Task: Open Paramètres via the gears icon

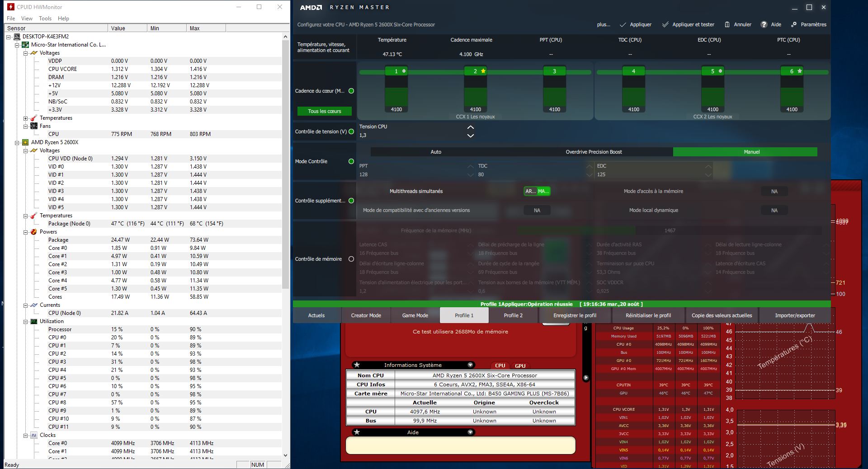Action: click(x=793, y=24)
